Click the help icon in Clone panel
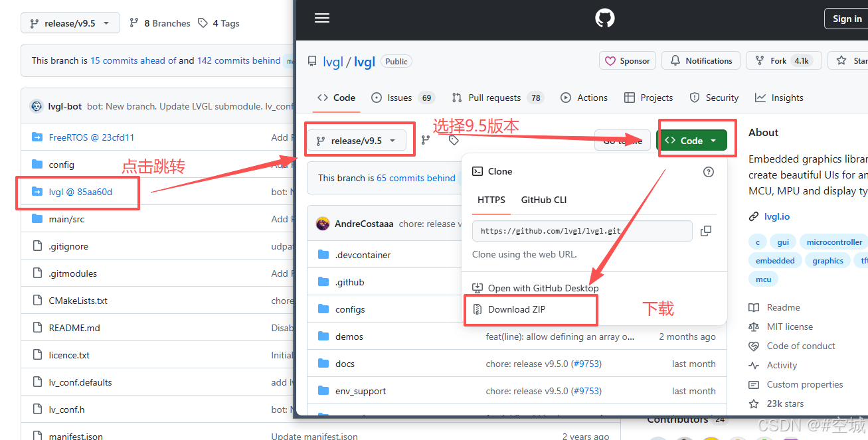 click(709, 171)
